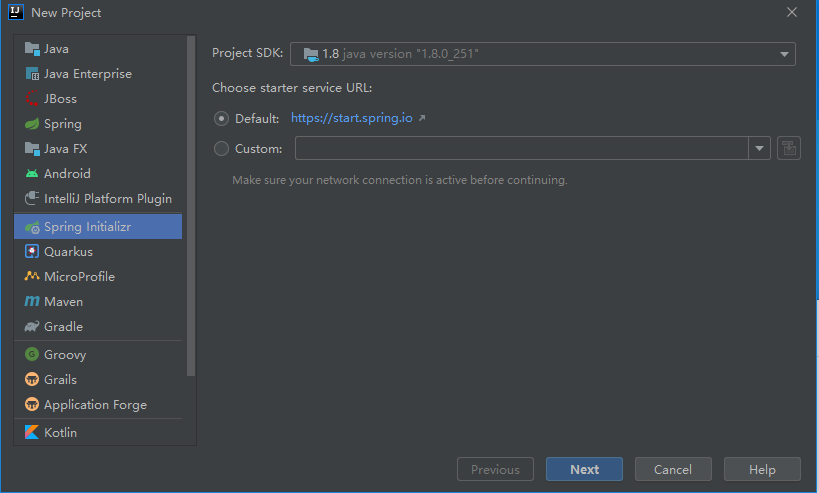Expand the Project SDK dropdown
819x493 pixels.
click(x=543, y=54)
